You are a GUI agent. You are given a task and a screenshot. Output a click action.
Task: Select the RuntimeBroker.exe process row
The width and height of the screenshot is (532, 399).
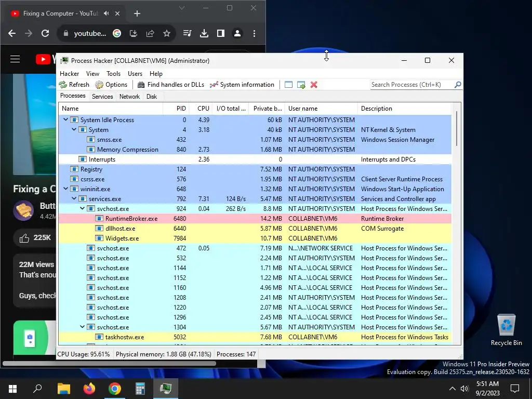tap(255, 219)
